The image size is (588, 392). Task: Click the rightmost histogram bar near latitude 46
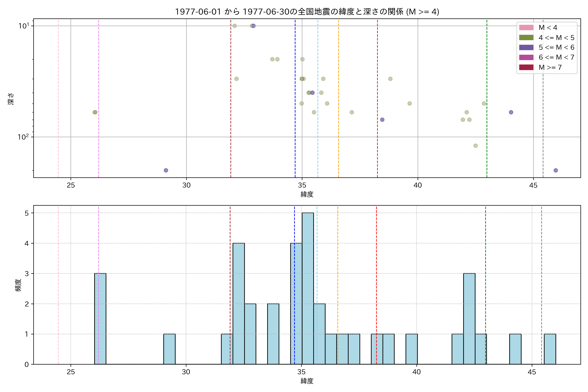point(550,349)
